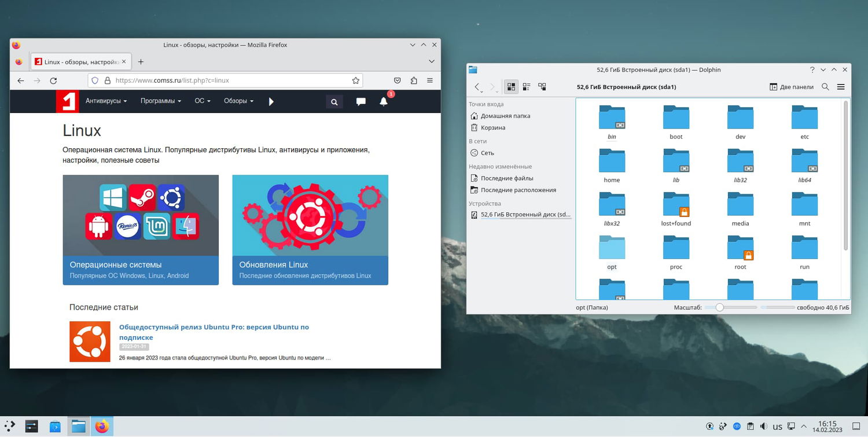This screenshot has height=437, width=868.
Task: Select the media folder
Action: pos(740,210)
